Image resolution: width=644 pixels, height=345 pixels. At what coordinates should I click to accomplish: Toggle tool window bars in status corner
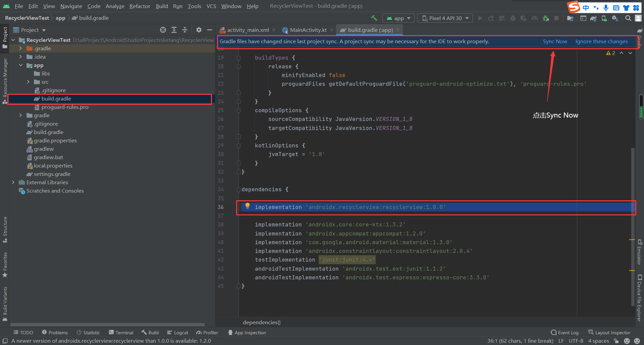tap(5, 341)
